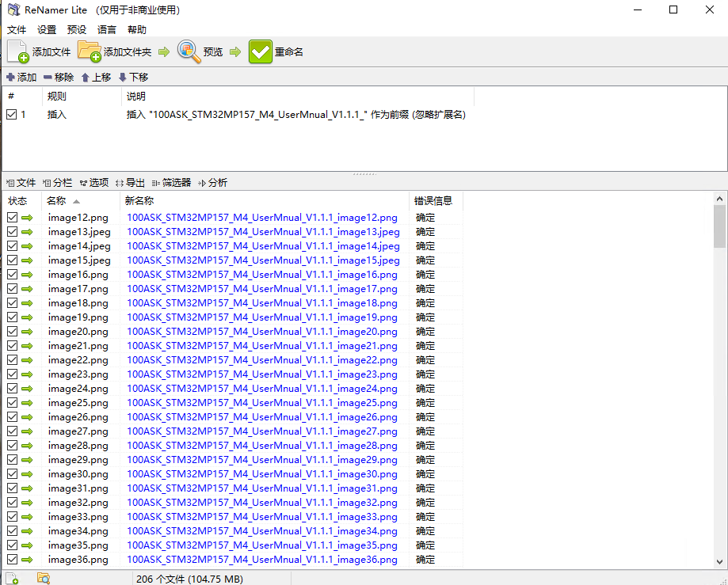The width and height of the screenshot is (728, 585).
Task: Click the Rename (重命名) green checkmark icon
Action: coord(261,51)
